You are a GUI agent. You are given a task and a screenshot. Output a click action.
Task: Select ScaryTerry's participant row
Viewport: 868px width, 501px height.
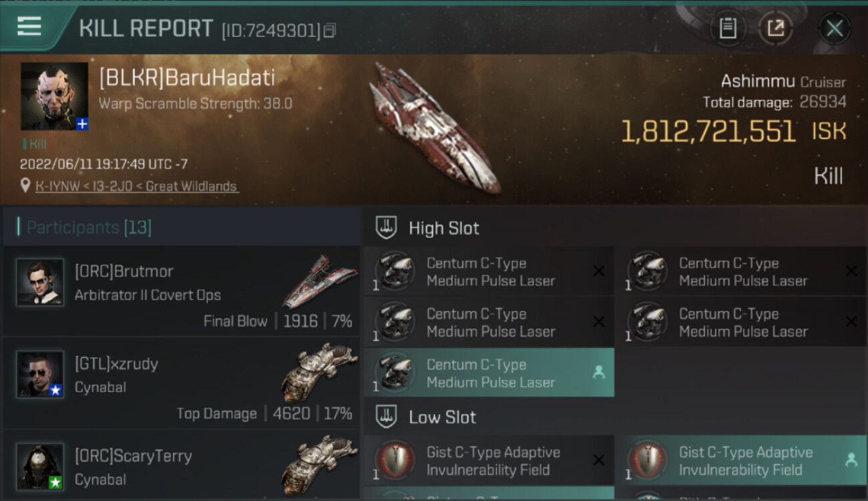pyautogui.click(x=182, y=466)
